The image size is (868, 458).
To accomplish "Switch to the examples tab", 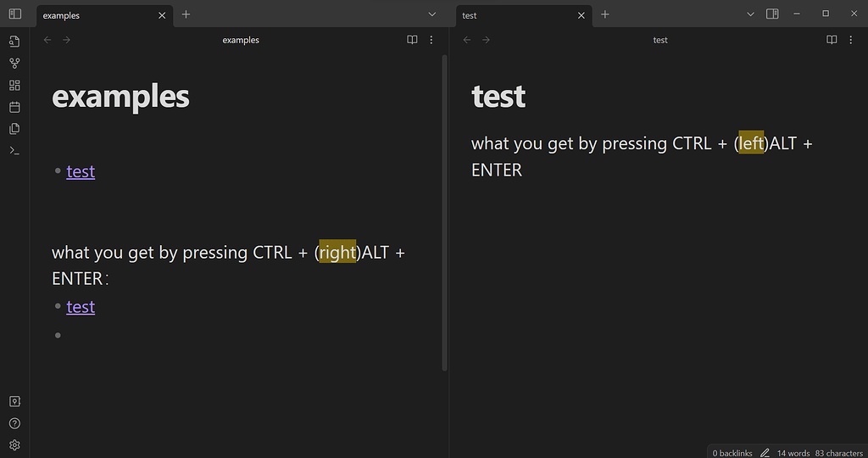I will [93, 15].
